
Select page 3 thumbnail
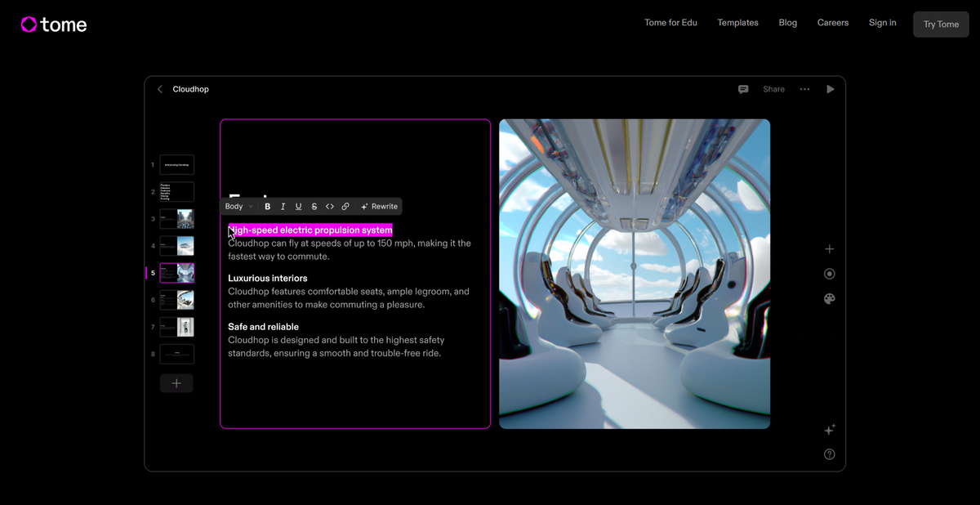click(177, 219)
